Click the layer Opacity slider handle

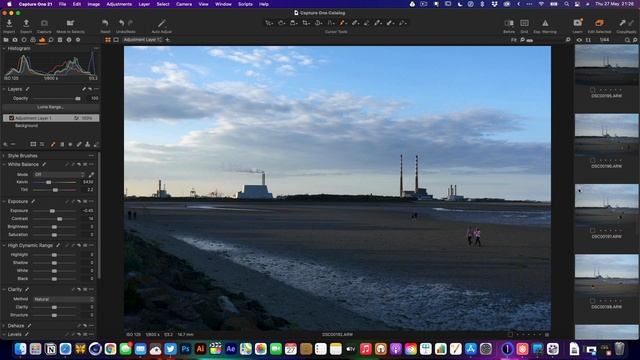click(78, 98)
